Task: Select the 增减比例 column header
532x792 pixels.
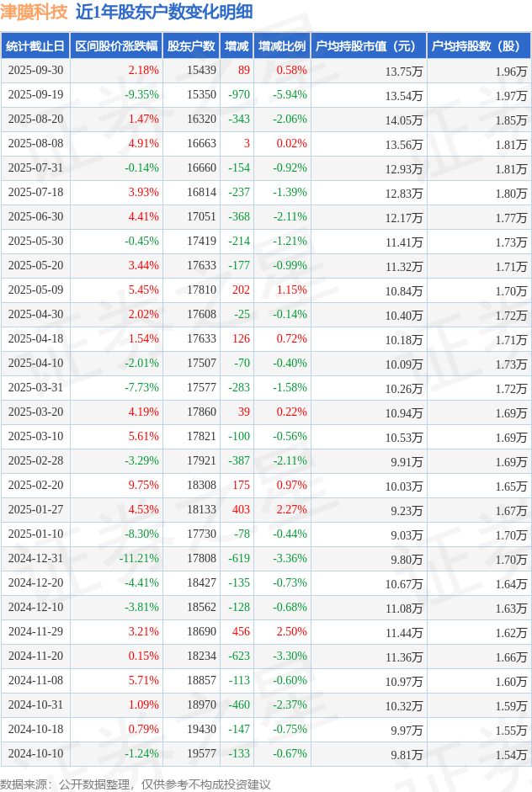Action: (x=282, y=46)
